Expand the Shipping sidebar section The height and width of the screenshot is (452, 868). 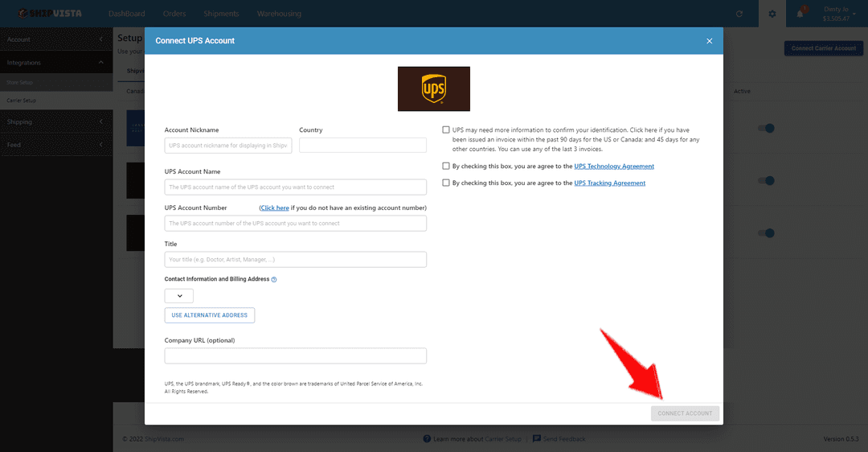point(56,122)
